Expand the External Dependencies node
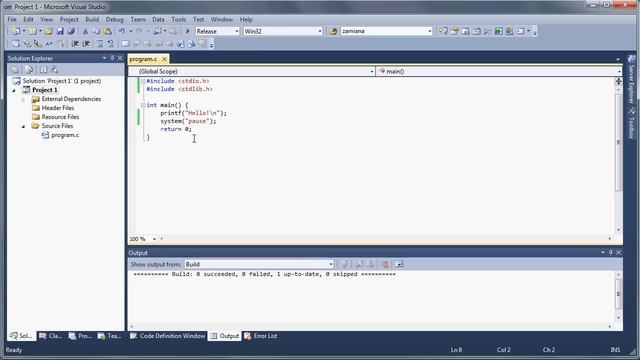Image resolution: width=640 pixels, height=360 pixels. pyautogui.click(x=23, y=99)
